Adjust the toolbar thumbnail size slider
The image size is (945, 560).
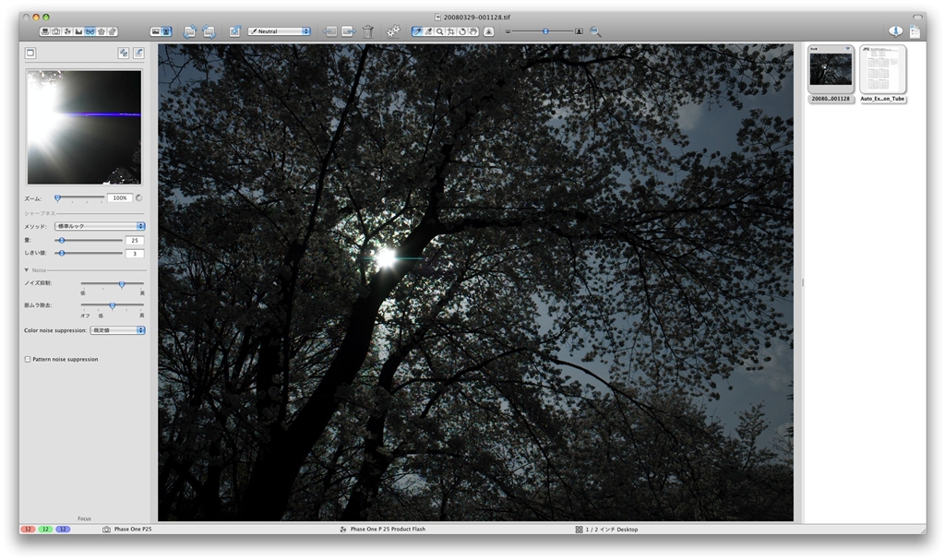pos(545,31)
